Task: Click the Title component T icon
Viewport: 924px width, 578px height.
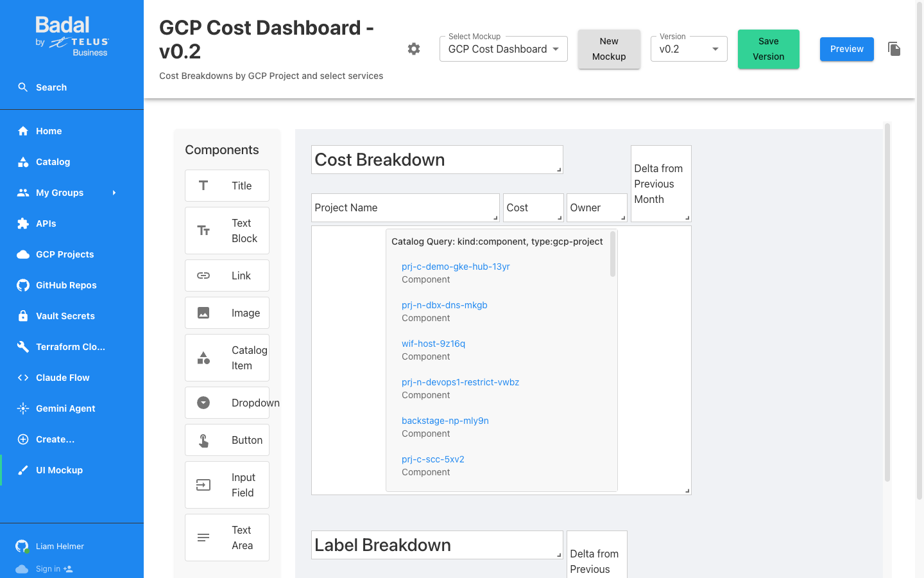Action: pos(203,186)
